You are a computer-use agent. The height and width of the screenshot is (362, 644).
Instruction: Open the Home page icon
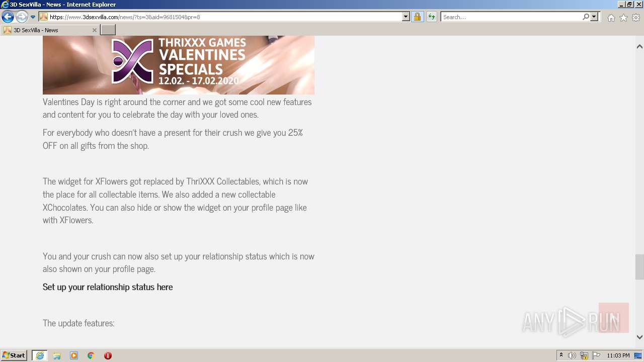[611, 18]
